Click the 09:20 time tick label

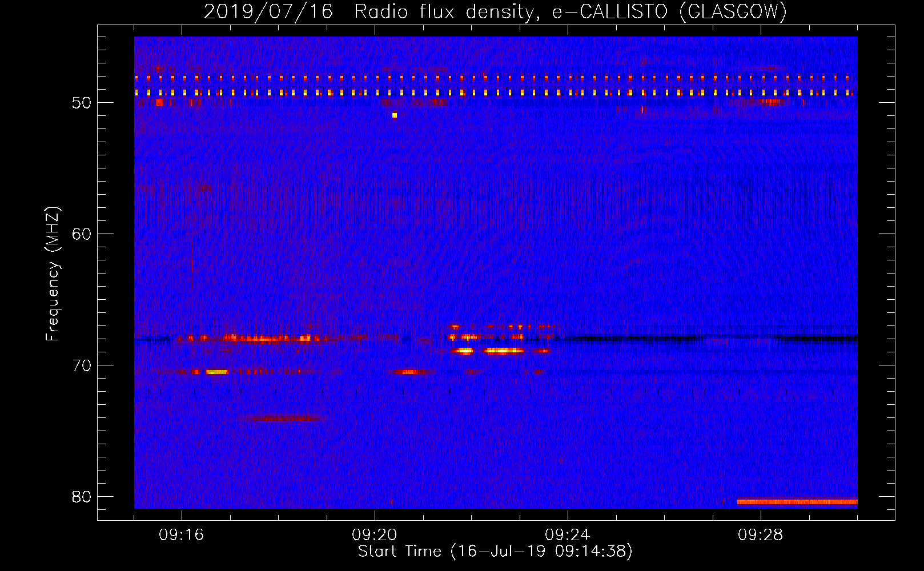[x=375, y=535]
